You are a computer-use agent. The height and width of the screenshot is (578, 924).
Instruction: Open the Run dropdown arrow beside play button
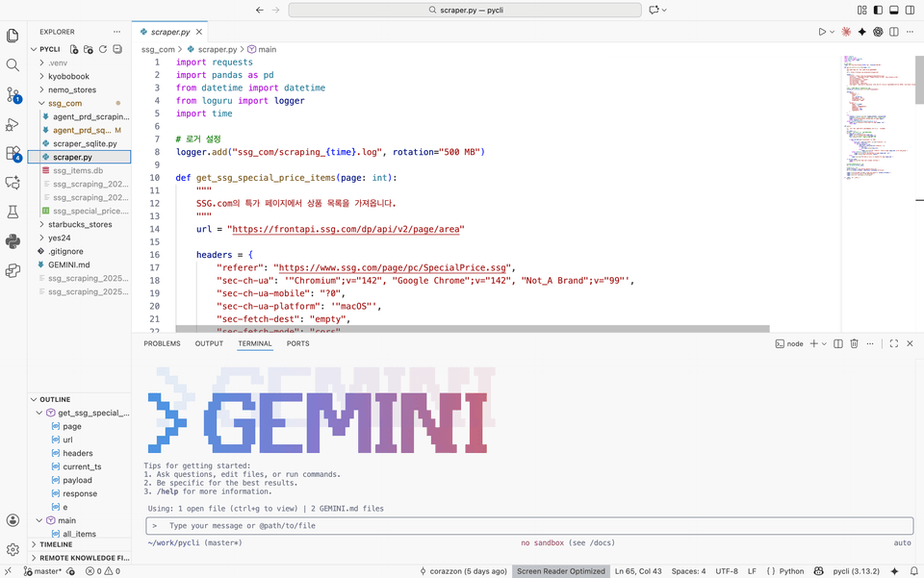coord(832,32)
